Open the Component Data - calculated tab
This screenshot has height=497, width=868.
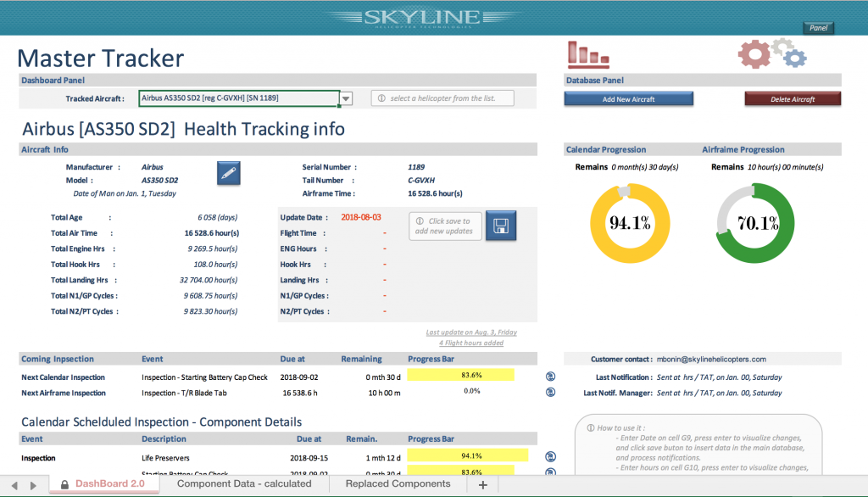pyautogui.click(x=244, y=483)
